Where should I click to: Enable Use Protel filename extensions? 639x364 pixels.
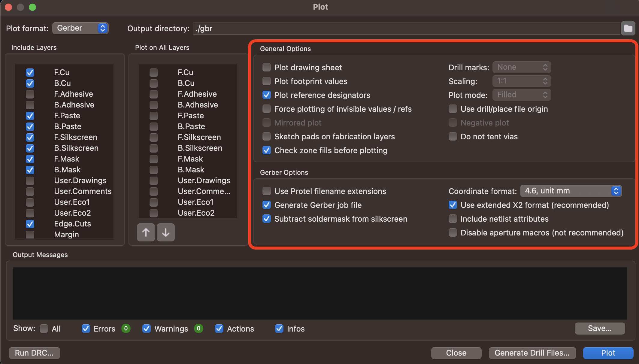click(x=267, y=191)
